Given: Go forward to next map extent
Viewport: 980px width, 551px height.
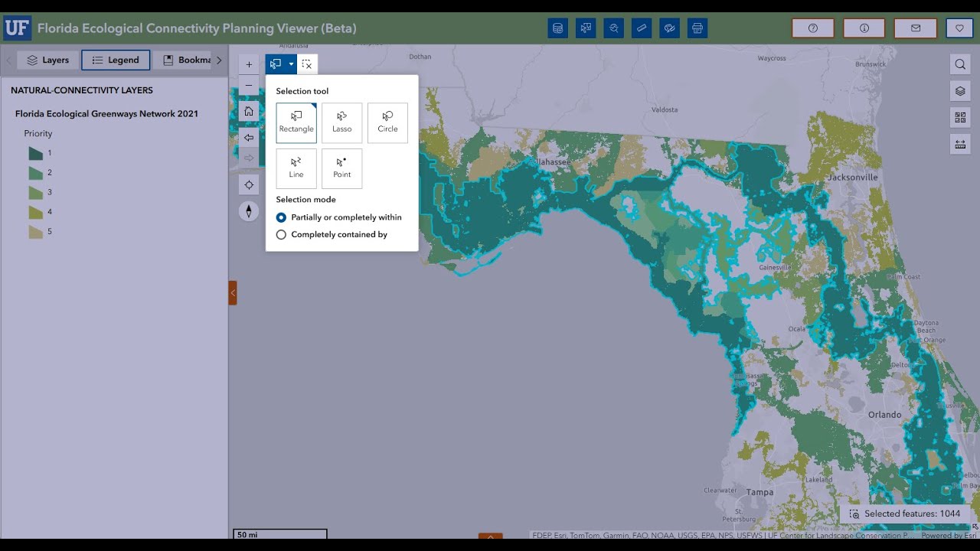Looking at the screenshot, I should [x=249, y=158].
